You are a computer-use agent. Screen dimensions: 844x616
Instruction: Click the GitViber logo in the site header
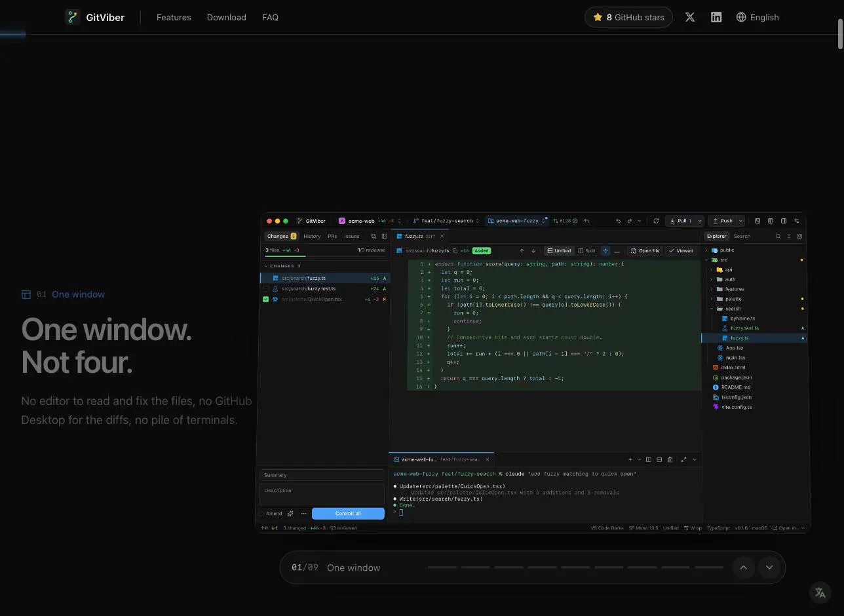coord(94,17)
